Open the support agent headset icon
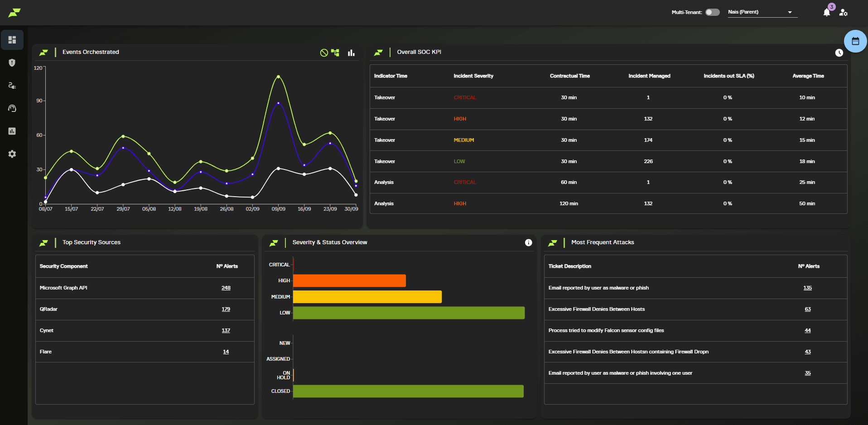Image resolution: width=868 pixels, height=425 pixels. tap(12, 108)
